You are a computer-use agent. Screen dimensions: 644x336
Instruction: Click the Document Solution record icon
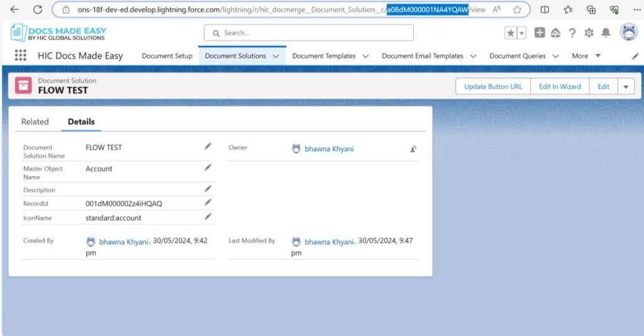23,85
